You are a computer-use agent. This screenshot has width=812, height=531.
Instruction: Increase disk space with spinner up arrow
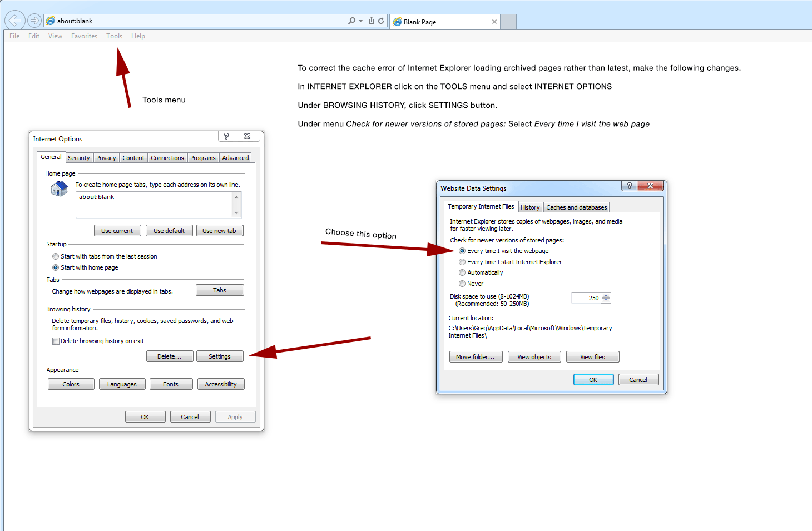[606, 295]
